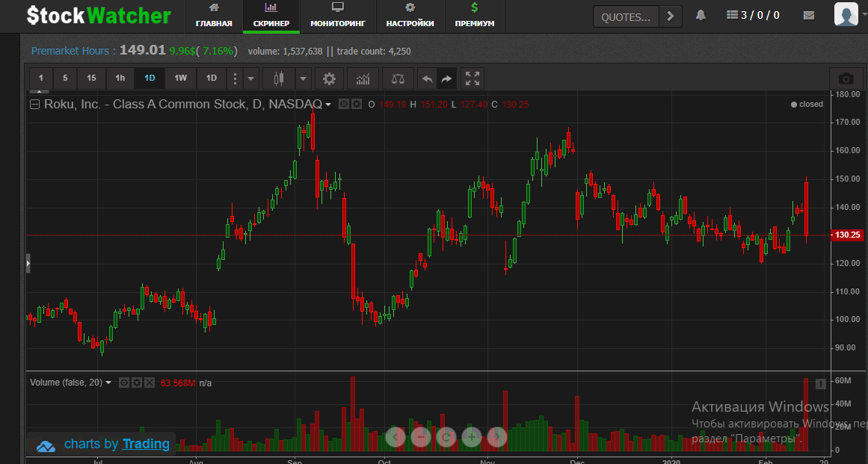Viewport: 868px width, 464px height.
Task: Select the 1W timeframe button
Action: 180,78
